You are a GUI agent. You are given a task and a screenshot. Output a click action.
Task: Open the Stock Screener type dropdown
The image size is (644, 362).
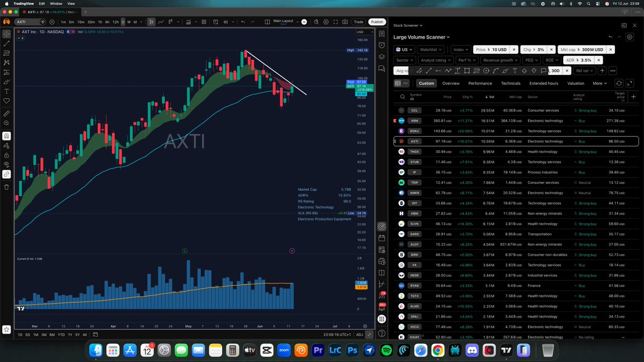coord(407,25)
